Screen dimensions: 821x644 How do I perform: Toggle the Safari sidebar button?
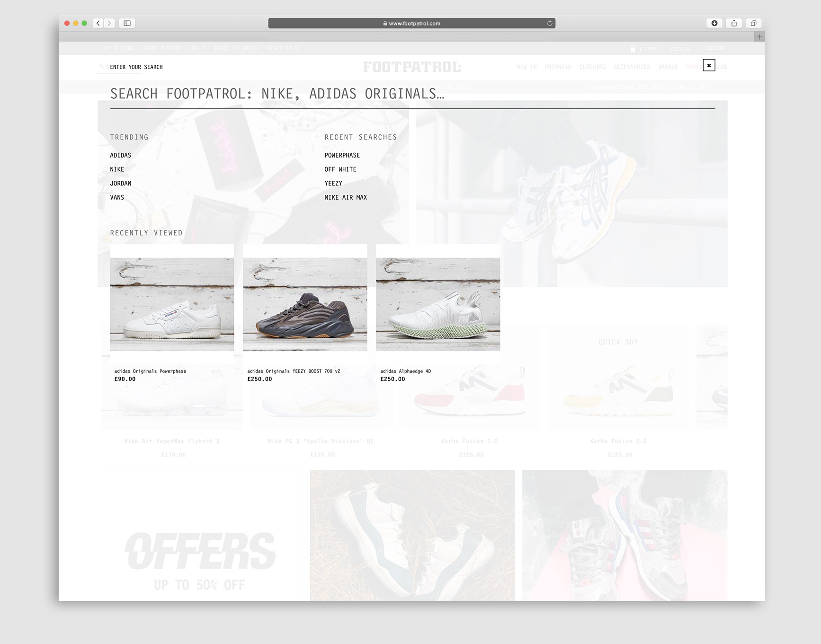pos(127,23)
